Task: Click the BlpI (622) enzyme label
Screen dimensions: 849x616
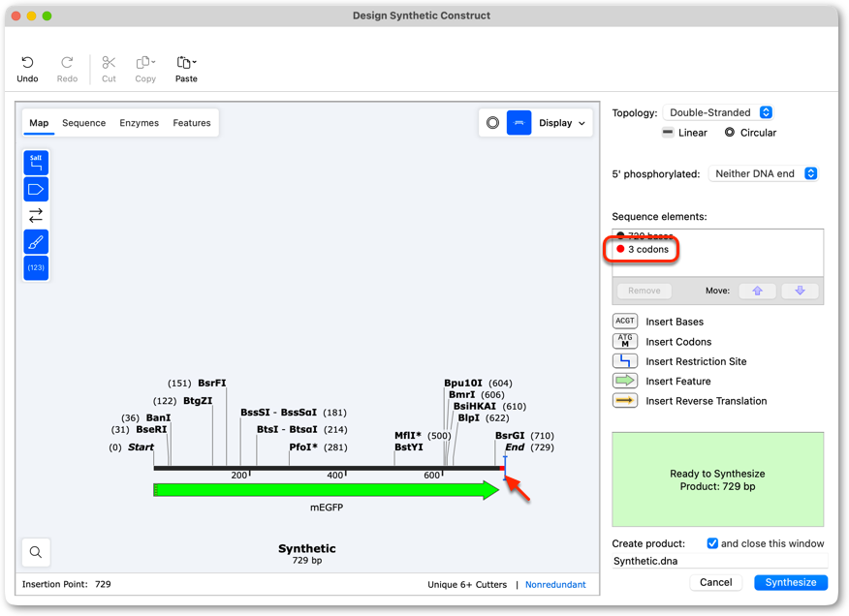Action: click(x=483, y=417)
